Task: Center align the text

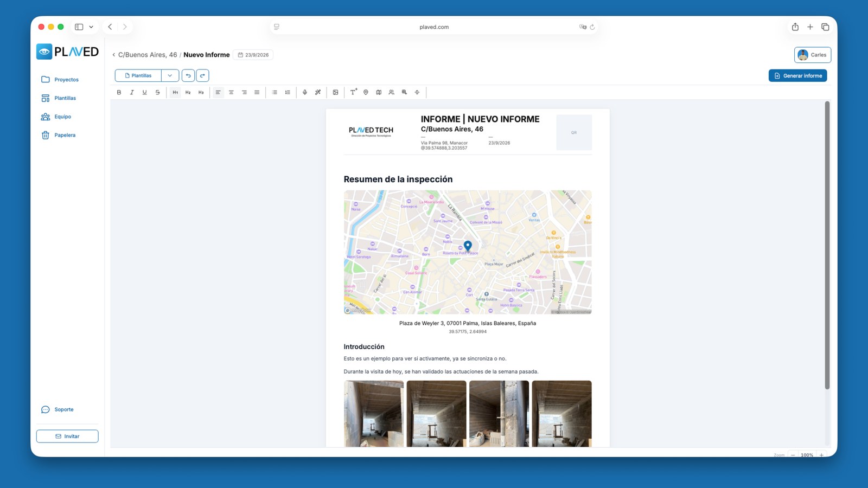Action: point(231,92)
